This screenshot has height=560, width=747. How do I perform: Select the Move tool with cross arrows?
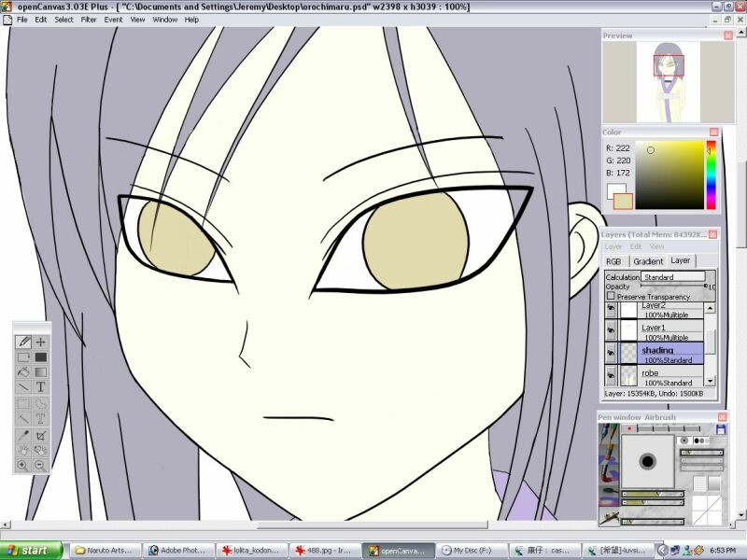40,342
